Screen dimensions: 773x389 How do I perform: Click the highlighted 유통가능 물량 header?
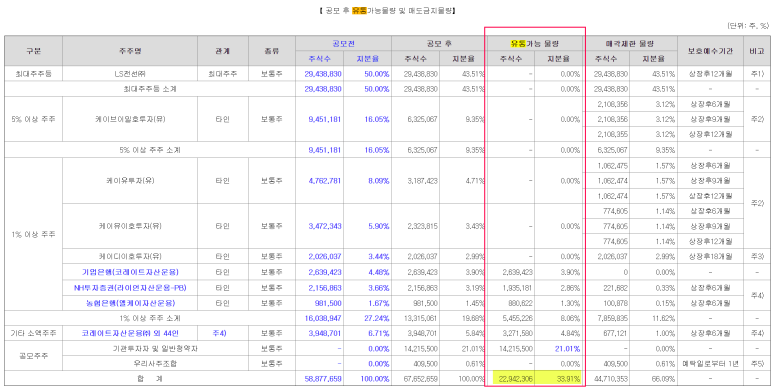pos(535,43)
